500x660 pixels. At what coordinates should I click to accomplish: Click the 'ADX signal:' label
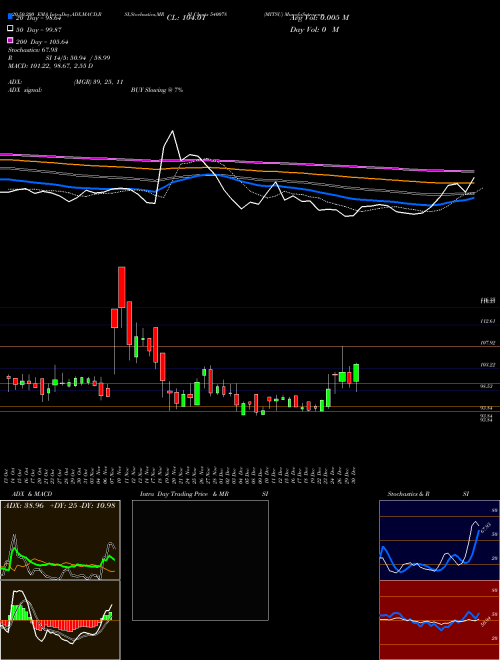(x=24, y=90)
